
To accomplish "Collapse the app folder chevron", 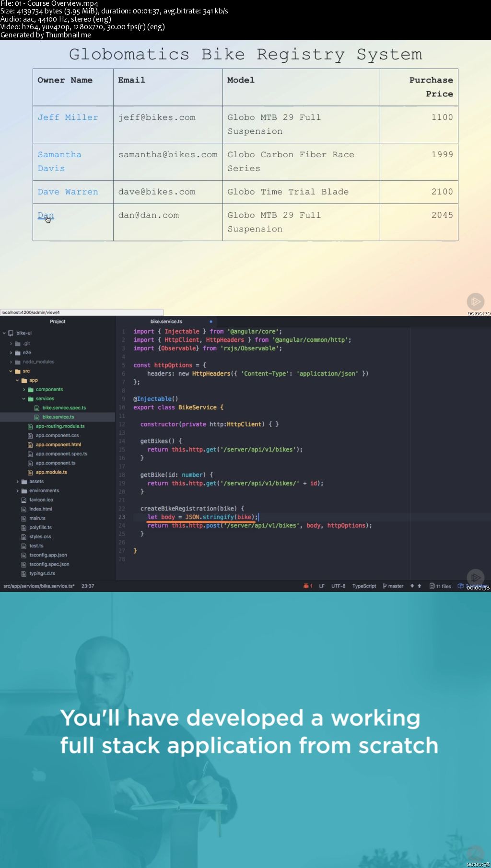I will click(x=18, y=381).
